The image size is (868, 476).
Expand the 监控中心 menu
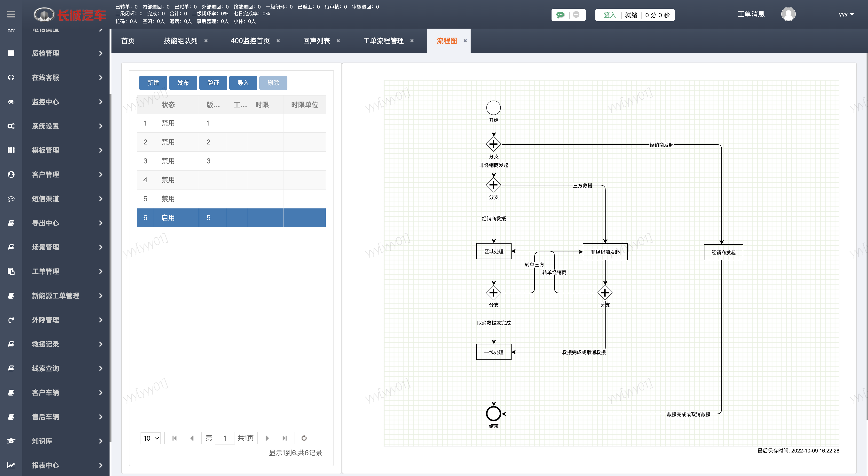[x=100, y=102]
